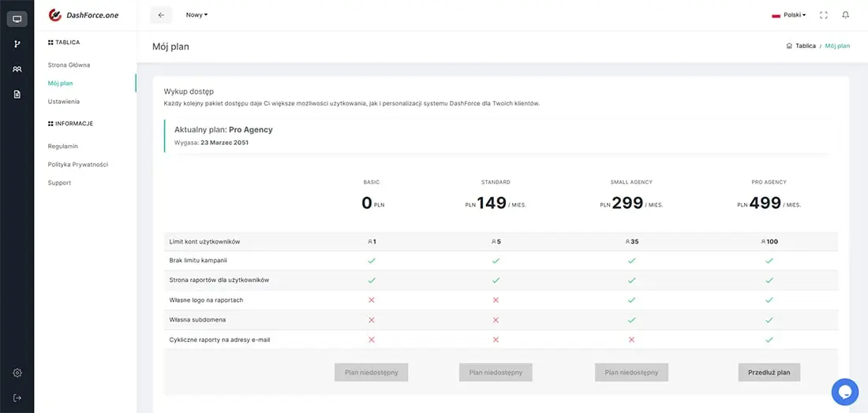Toggle fullscreen mode icon

pos(823,15)
